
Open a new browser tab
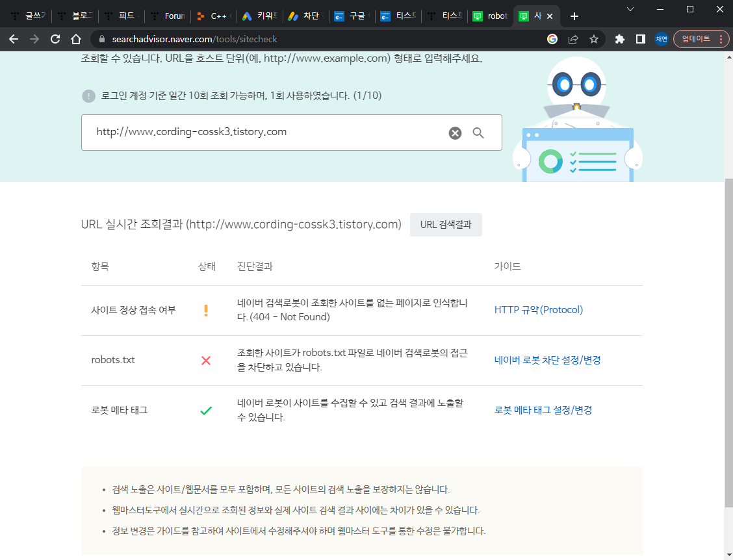tap(574, 16)
